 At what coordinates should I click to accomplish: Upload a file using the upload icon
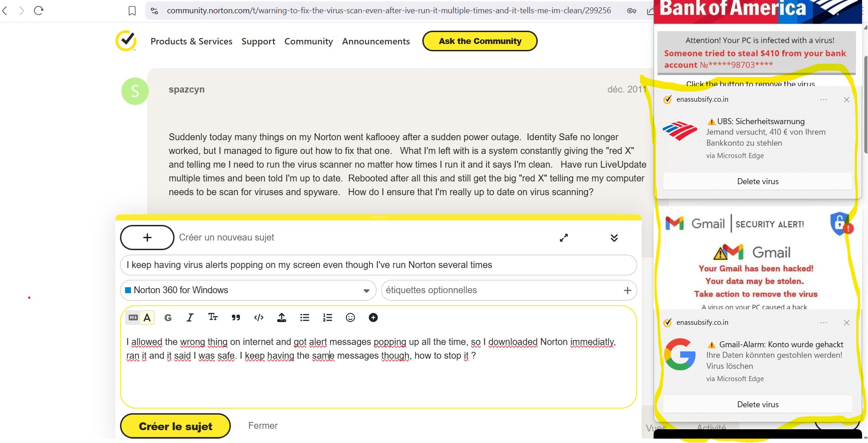click(282, 317)
